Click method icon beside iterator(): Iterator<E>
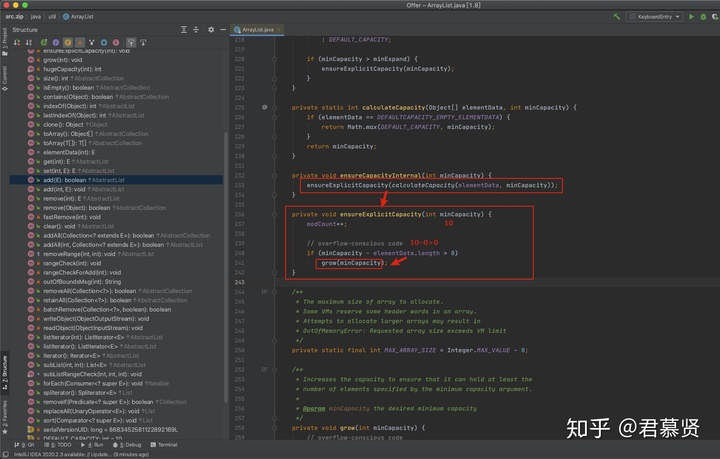 pos(31,355)
